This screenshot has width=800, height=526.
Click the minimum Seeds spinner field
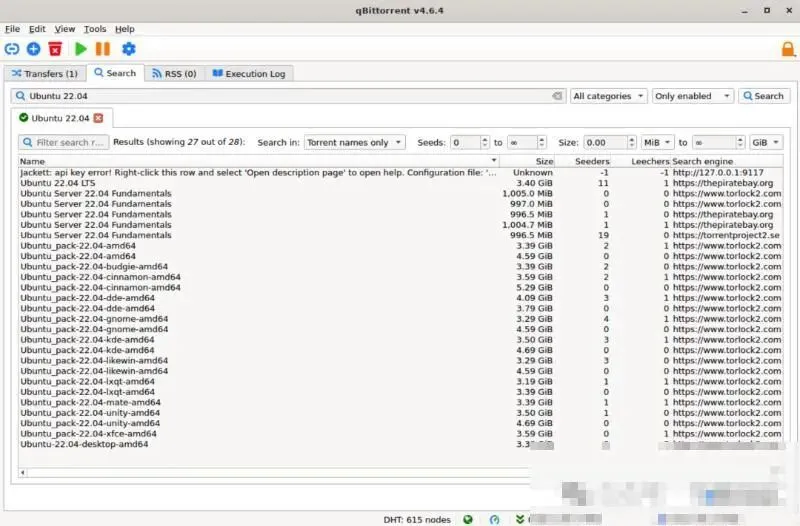point(470,142)
